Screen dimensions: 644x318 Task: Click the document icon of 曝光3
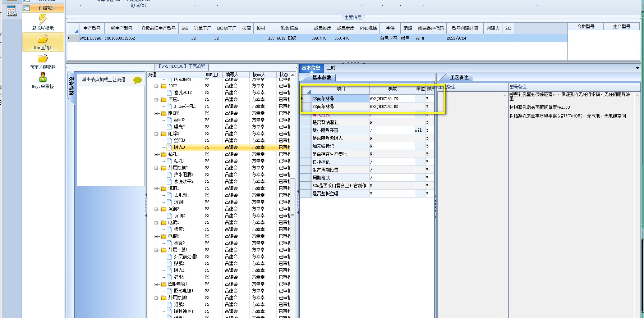pos(170,147)
